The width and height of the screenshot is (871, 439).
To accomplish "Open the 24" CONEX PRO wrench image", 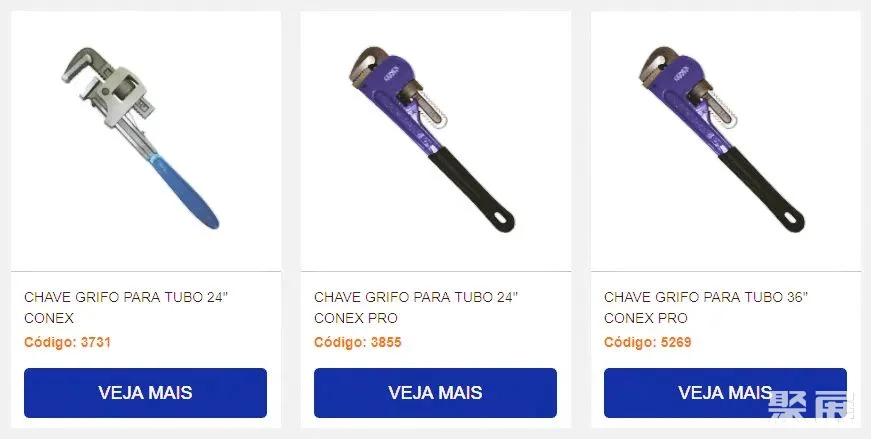I will point(432,139).
